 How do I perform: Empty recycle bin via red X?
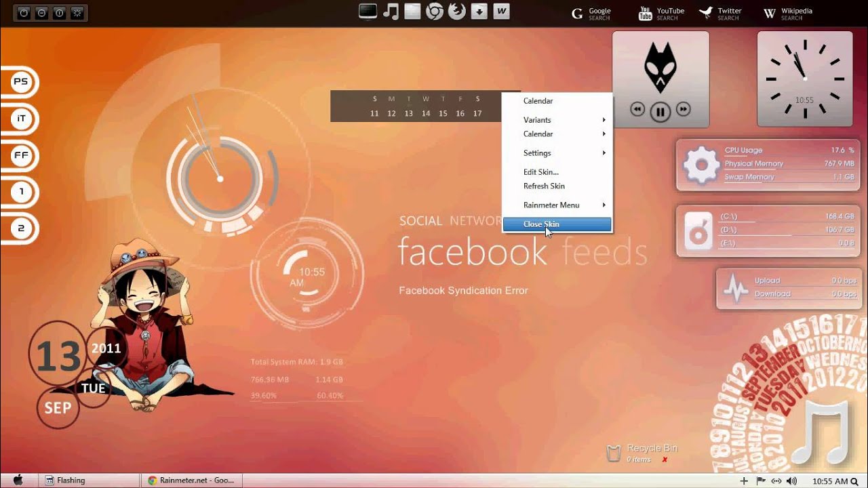665,460
